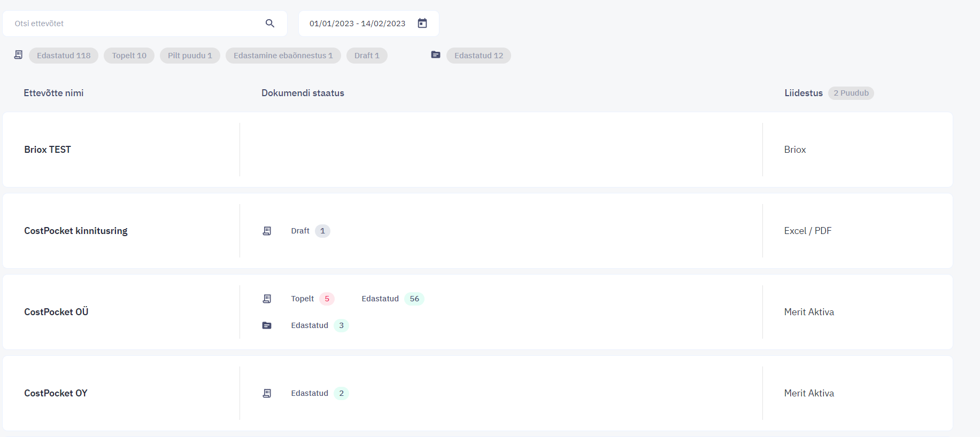Click the folder icon beside Edastatud 12
This screenshot has width=980, height=437.
click(x=436, y=55)
